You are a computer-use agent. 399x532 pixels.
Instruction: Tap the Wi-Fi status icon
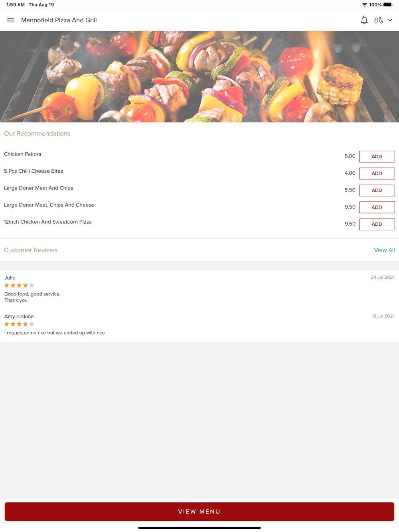[x=365, y=5]
